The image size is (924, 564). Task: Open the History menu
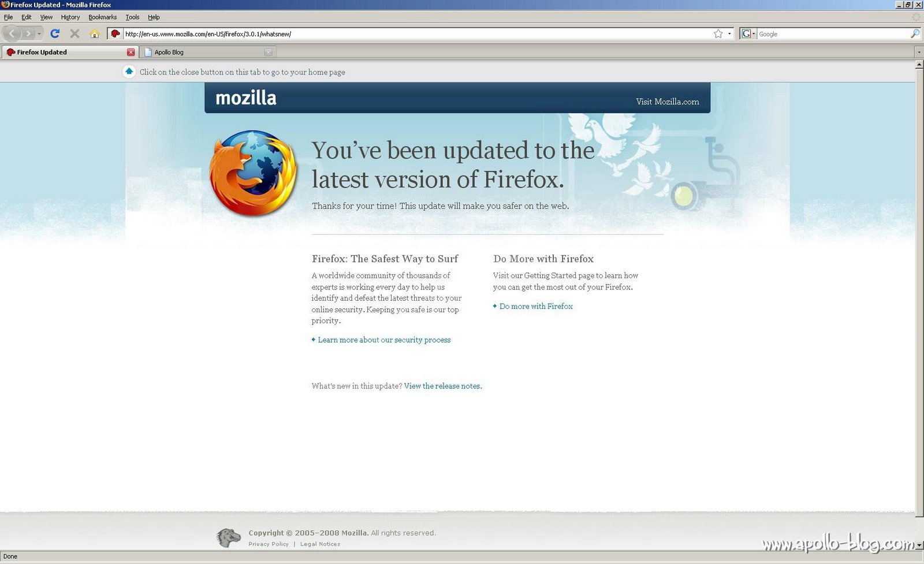(70, 17)
